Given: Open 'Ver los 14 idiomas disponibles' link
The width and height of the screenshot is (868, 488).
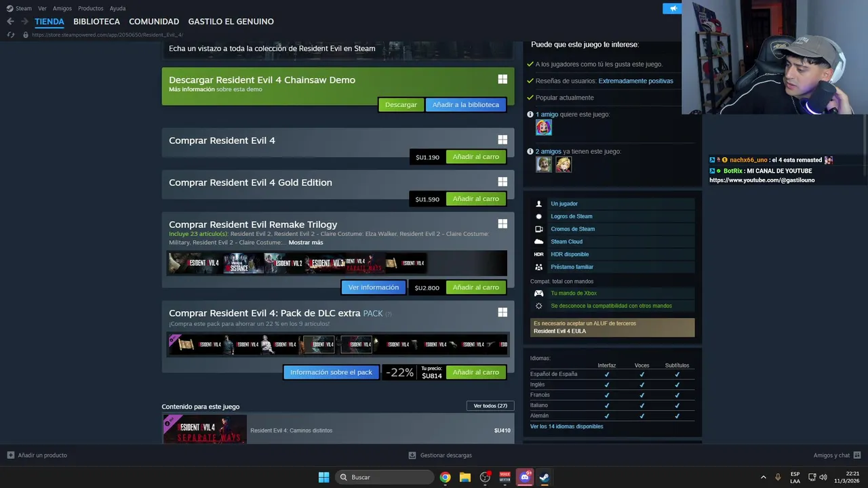Looking at the screenshot, I should 566,426.
